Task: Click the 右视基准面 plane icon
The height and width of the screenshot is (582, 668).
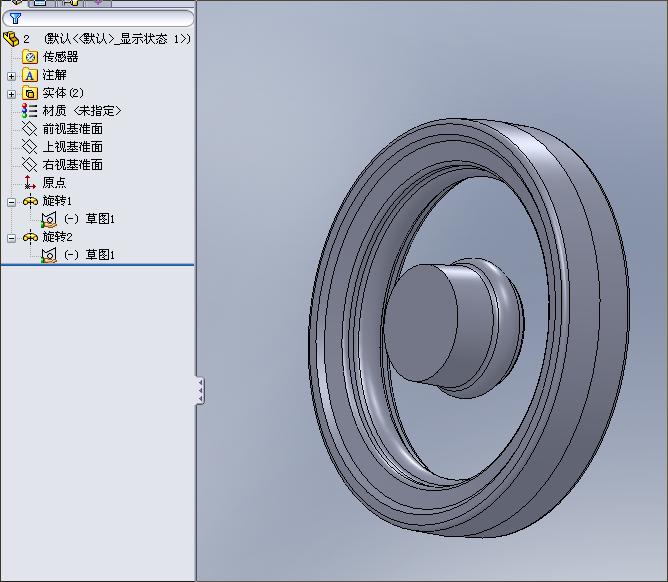Action: (x=30, y=164)
